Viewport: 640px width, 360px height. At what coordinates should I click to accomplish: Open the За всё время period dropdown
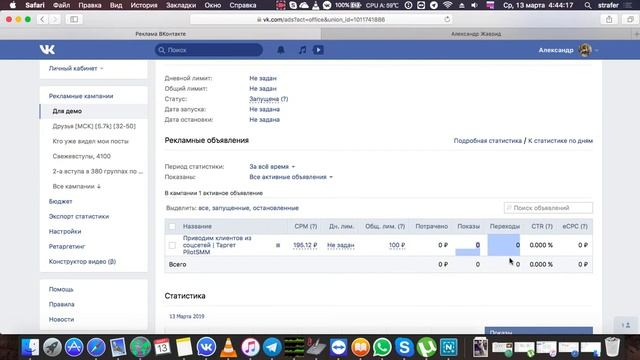(x=272, y=167)
